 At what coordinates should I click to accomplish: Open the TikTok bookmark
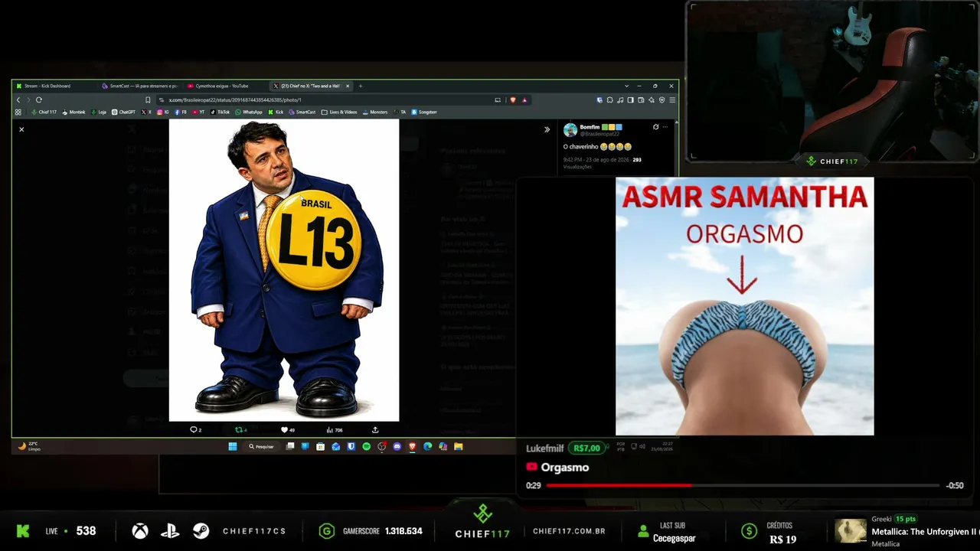(220, 112)
